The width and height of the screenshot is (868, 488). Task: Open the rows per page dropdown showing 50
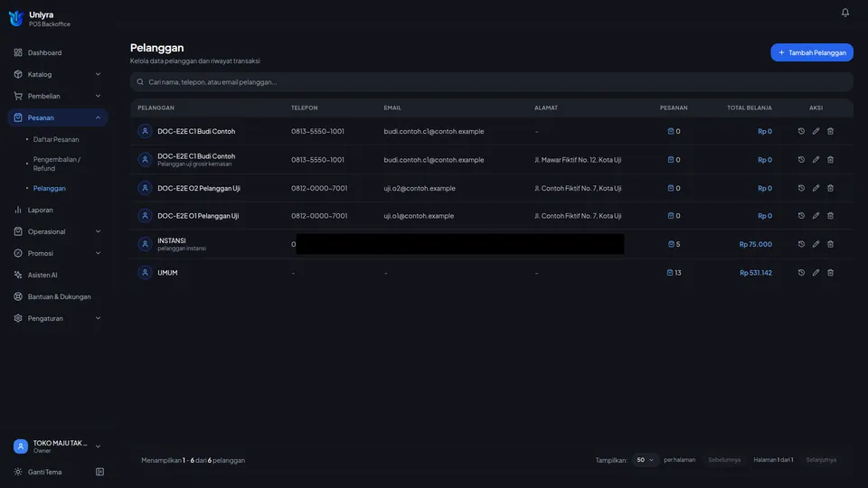645,460
